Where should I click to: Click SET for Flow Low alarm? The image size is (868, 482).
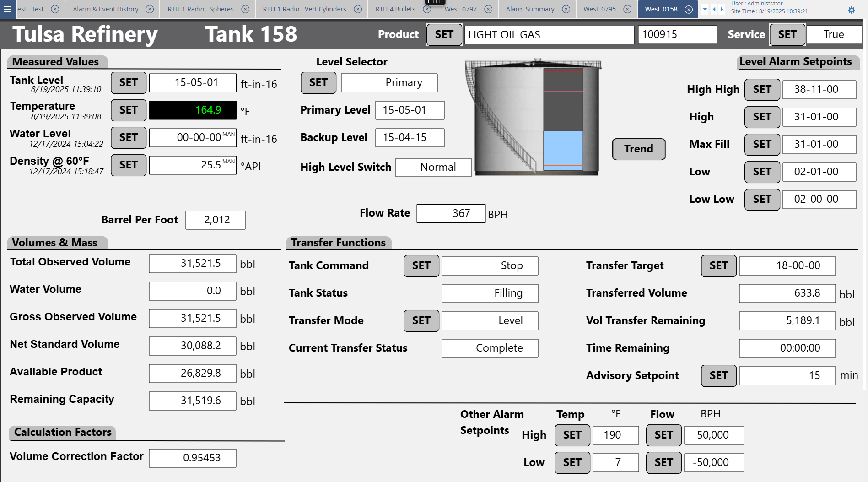coord(664,463)
